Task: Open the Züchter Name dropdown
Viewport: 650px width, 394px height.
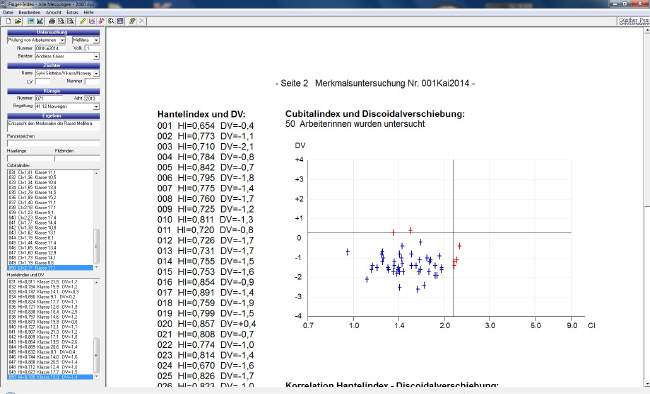Action: pos(96,73)
